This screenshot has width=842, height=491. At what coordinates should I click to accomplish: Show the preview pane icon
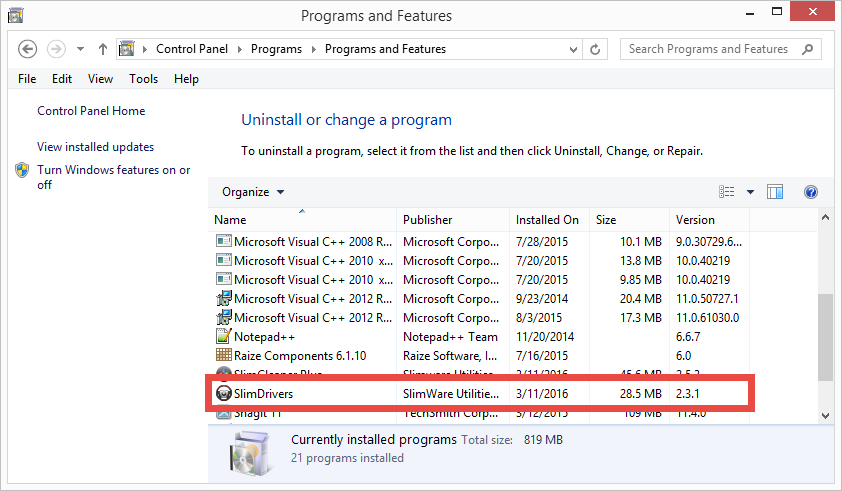pyautogui.click(x=775, y=192)
